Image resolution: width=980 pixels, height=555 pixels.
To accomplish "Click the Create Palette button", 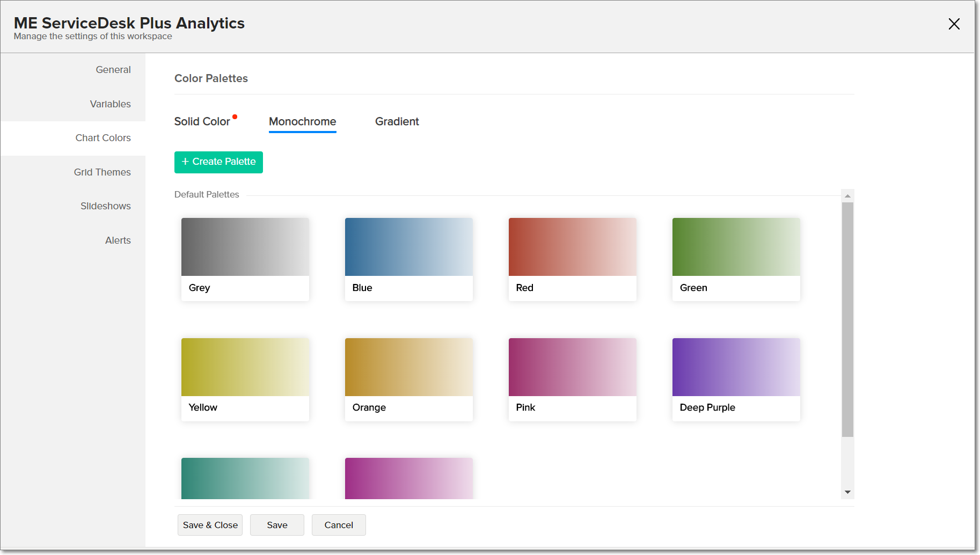I will point(218,162).
